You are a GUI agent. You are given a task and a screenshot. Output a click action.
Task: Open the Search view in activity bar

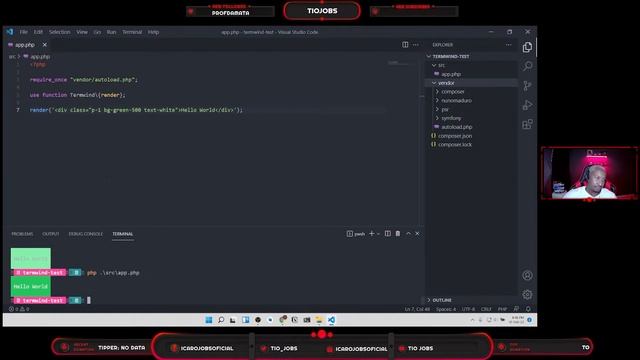[x=527, y=66]
